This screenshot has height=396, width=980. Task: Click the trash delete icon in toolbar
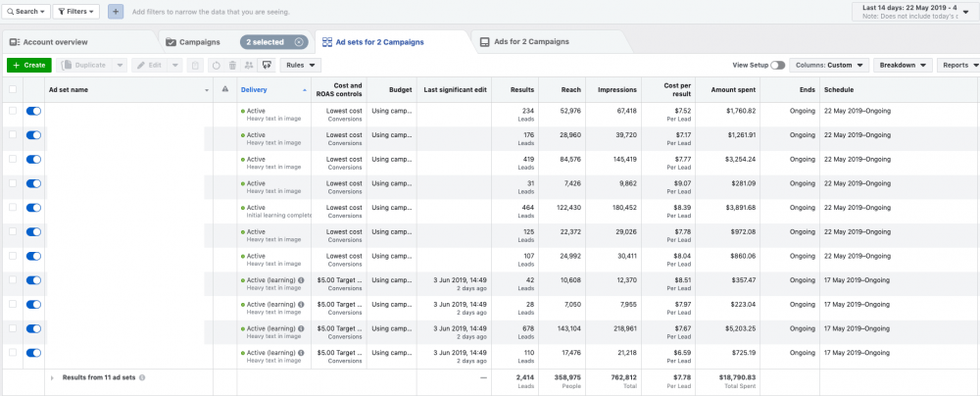232,65
